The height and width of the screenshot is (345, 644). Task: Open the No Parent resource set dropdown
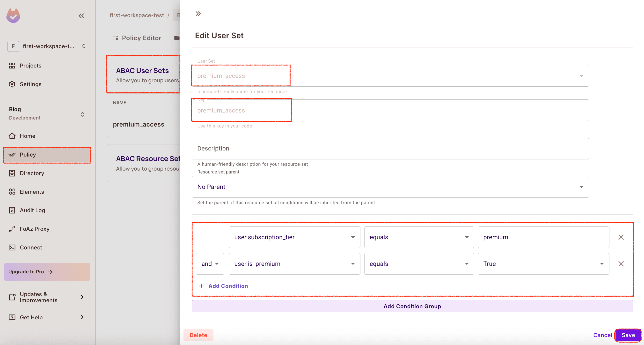click(390, 187)
